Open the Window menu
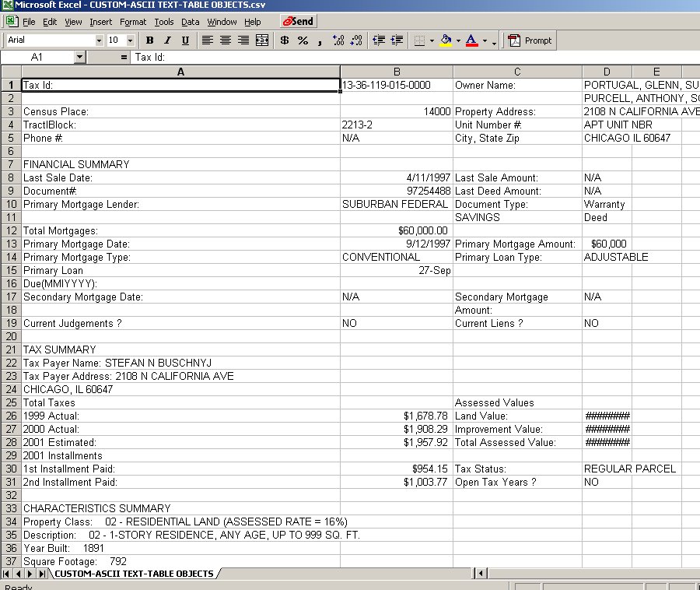700x590 pixels. pyautogui.click(x=222, y=22)
